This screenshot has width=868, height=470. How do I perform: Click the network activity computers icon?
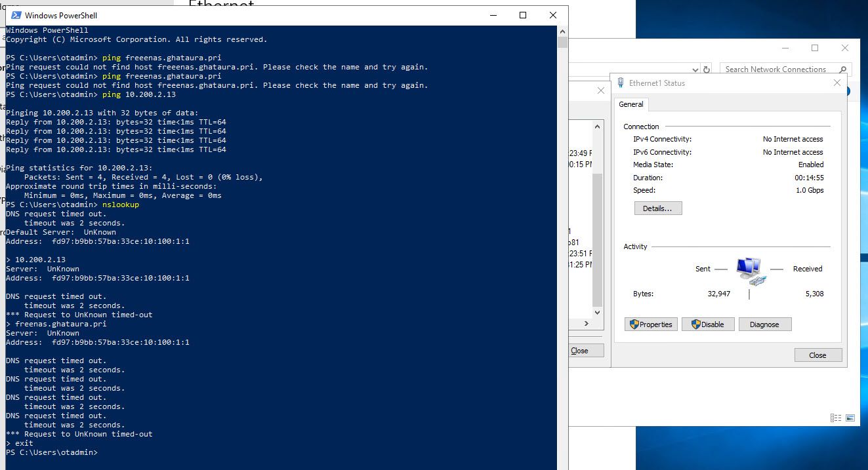tap(750, 271)
